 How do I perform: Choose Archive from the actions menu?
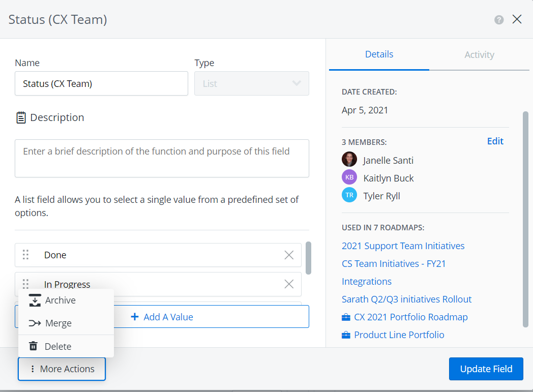click(x=60, y=300)
